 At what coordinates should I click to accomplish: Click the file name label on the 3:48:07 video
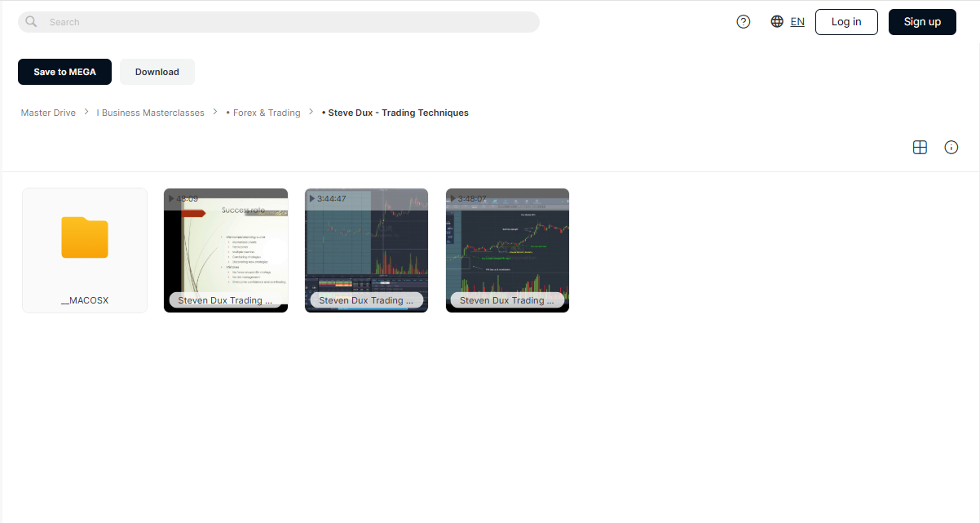pos(508,300)
